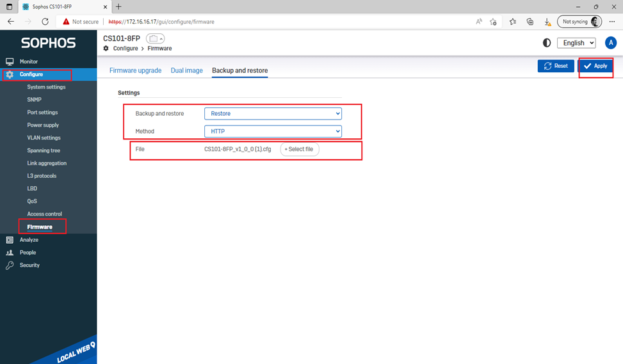Switch to the Dual image tab
This screenshot has width=623, height=364.
click(186, 70)
